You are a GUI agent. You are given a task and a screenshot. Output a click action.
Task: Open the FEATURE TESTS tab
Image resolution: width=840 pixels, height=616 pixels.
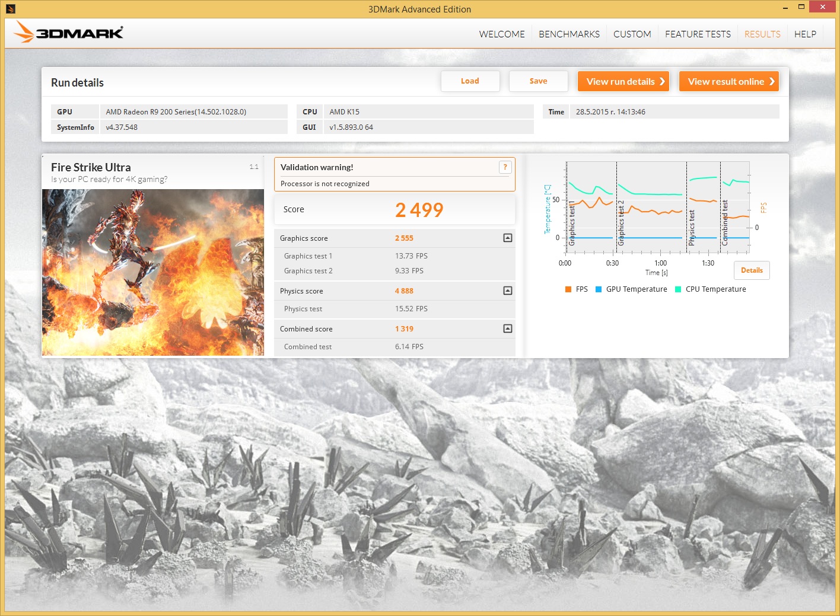click(698, 34)
